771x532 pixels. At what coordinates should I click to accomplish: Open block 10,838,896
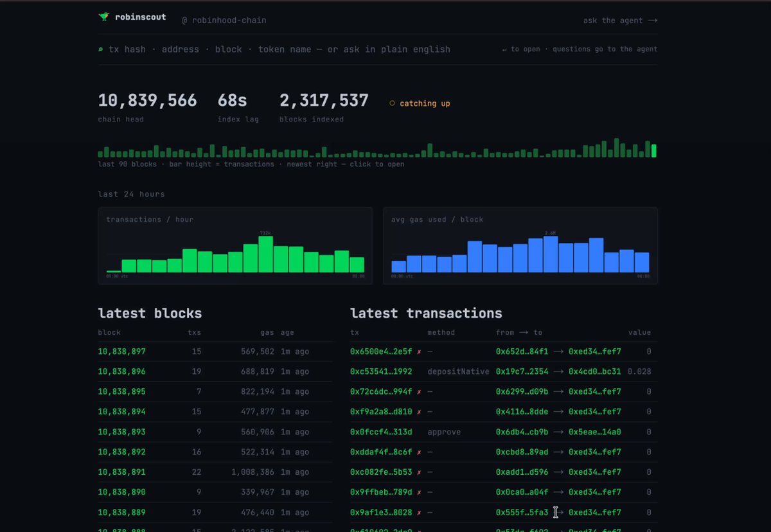pos(122,371)
